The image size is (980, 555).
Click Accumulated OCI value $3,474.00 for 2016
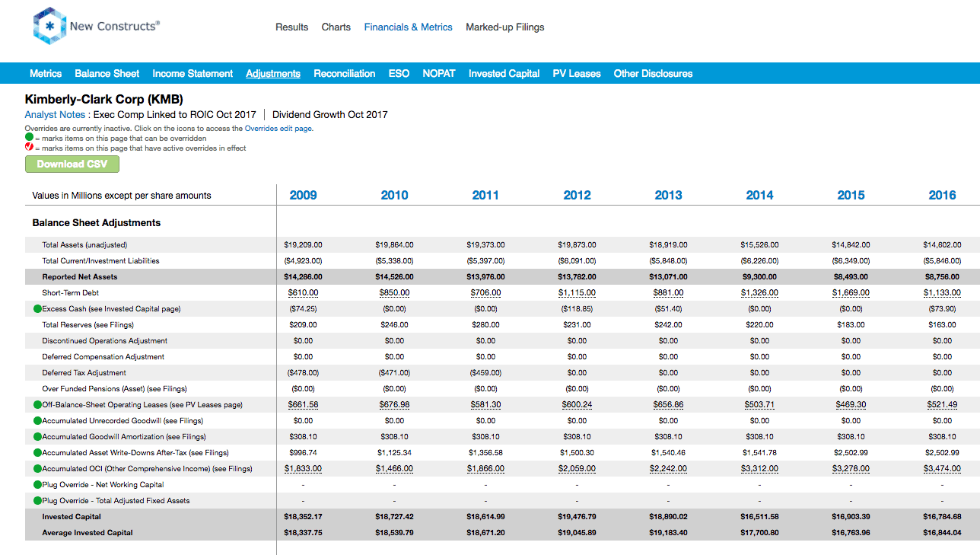(943, 469)
